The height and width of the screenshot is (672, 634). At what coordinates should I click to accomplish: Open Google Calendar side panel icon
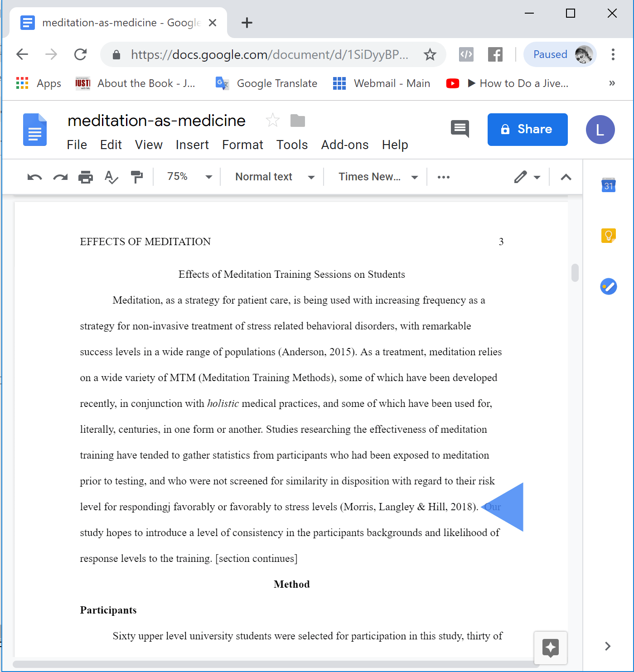[608, 185]
